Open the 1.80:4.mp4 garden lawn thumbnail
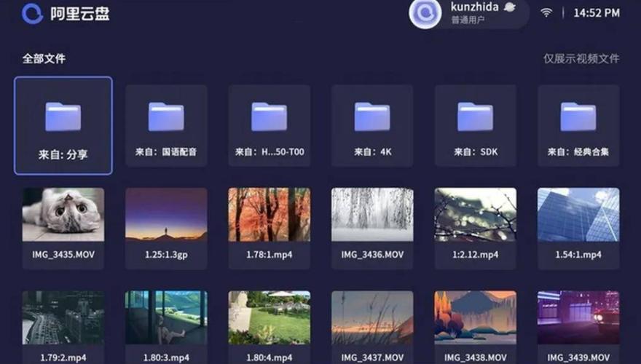 point(269,317)
